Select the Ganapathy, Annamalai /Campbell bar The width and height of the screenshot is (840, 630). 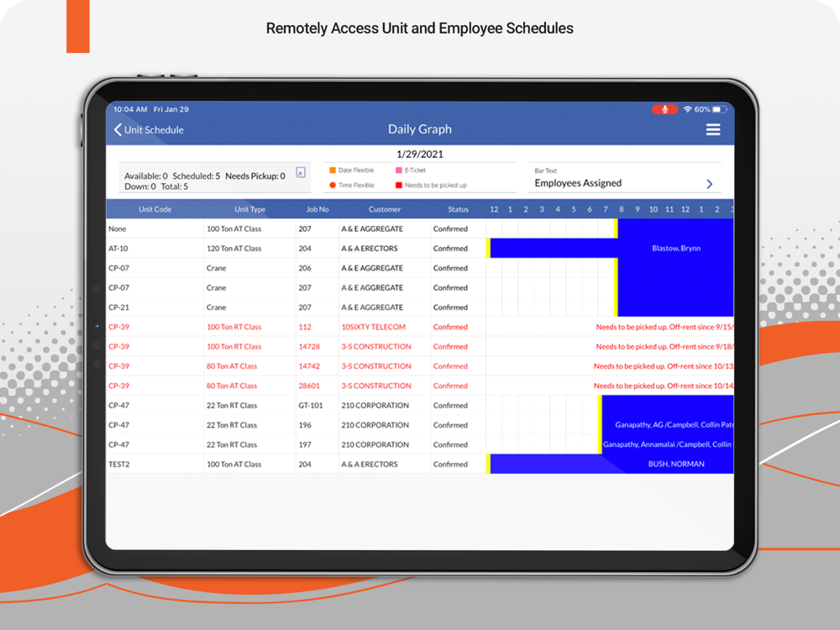pyautogui.click(x=668, y=444)
